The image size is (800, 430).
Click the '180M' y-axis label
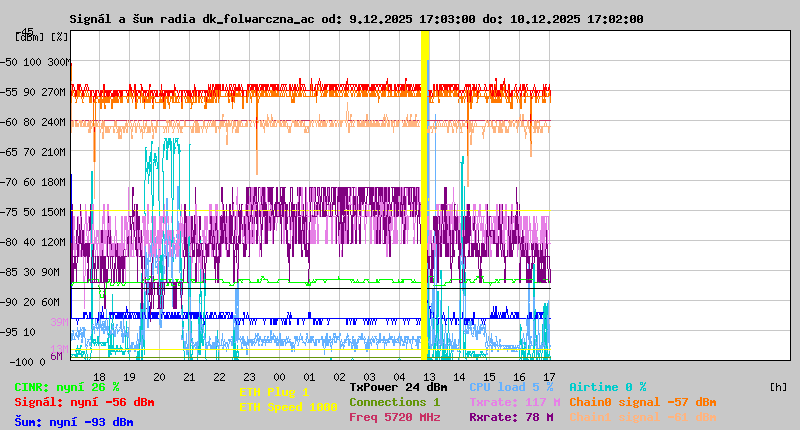(x=56, y=182)
